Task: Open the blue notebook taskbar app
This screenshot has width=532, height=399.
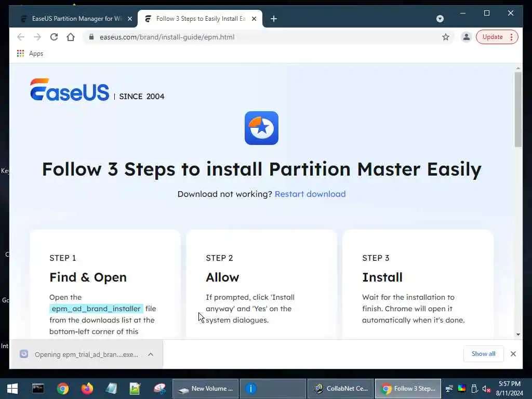Action: tap(111, 389)
